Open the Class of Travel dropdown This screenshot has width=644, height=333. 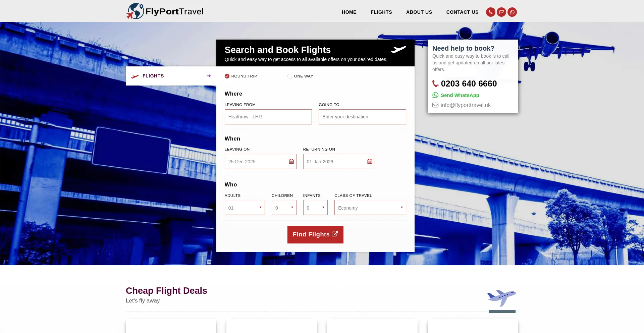(370, 208)
